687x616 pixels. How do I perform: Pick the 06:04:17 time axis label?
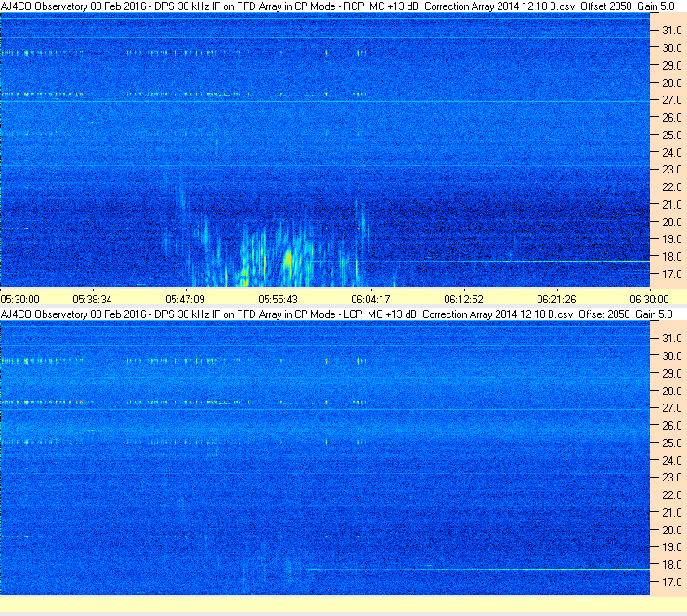click(370, 300)
